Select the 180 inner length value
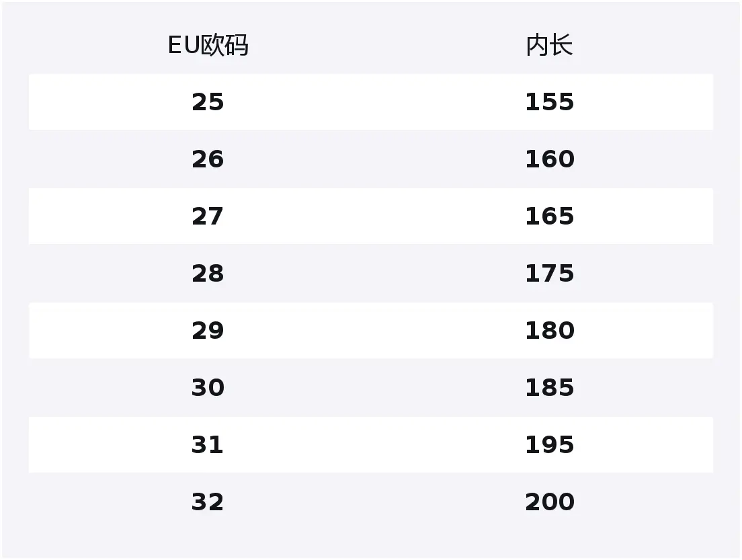This screenshot has height=560, width=742. [549, 331]
